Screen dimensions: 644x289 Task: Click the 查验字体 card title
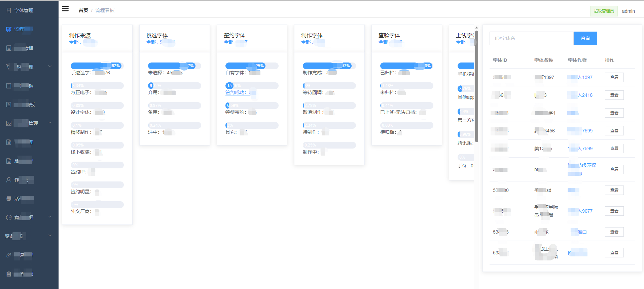(389, 35)
